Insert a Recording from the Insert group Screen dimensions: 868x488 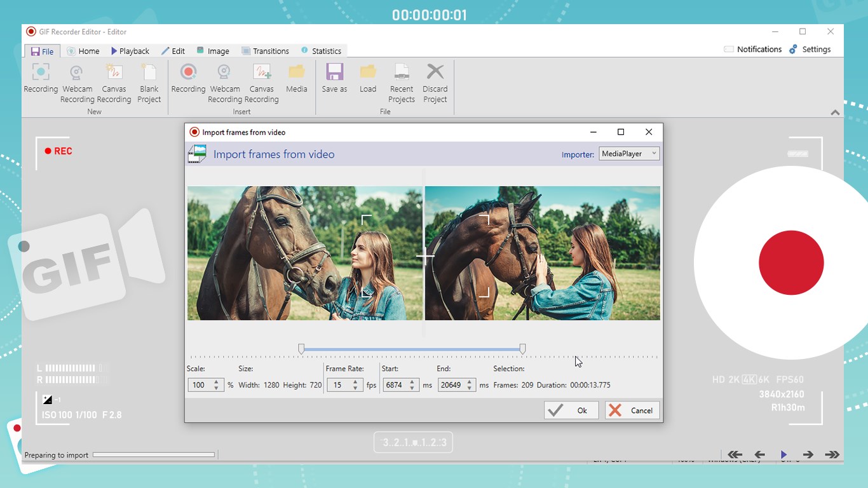point(188,79)
